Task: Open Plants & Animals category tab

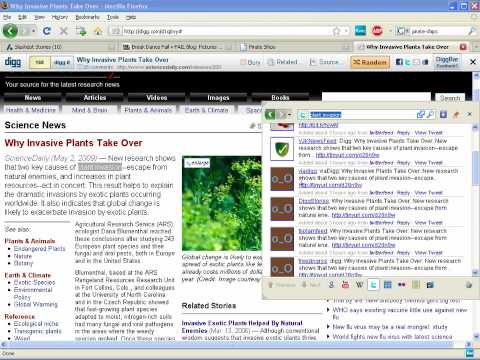Action: [148, 110]
